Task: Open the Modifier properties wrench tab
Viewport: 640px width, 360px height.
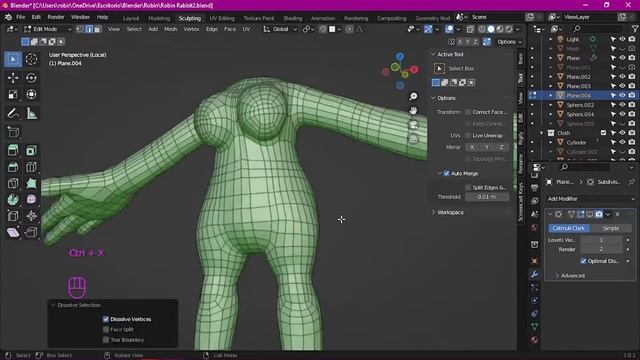Action: (x=534, y=274)
